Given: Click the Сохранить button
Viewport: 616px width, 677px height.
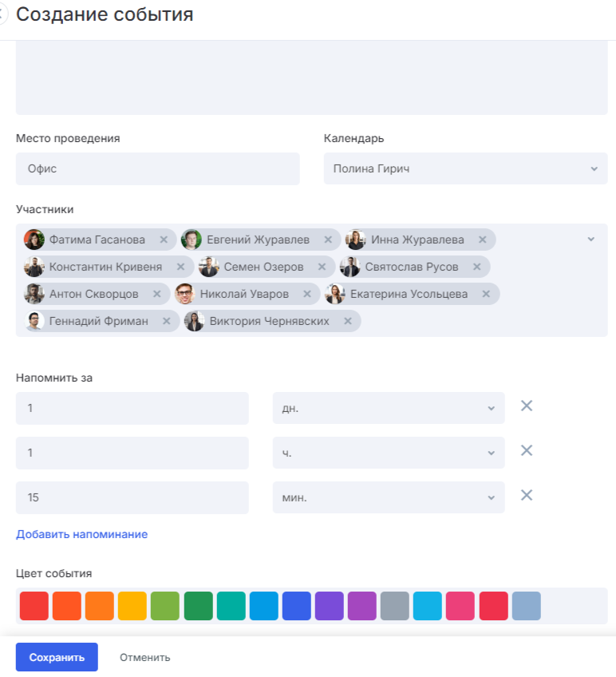Looking at the screenshot, I should click(x=57, y=657).
